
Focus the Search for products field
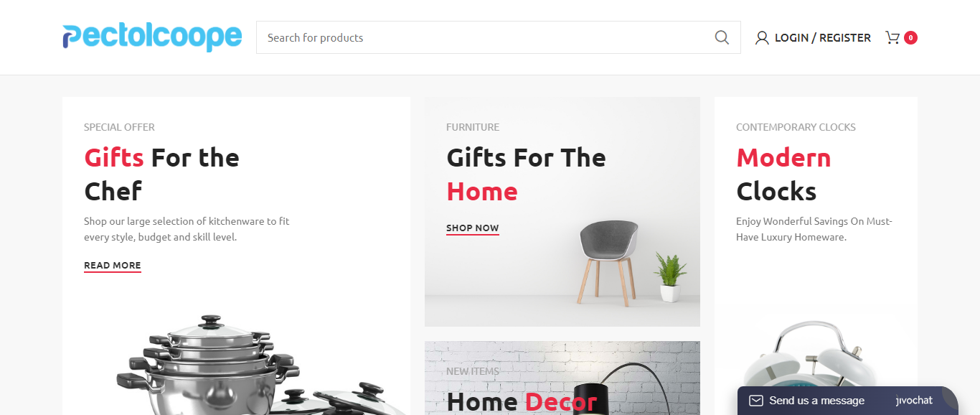pyautogui.click(x=485, y=37)
